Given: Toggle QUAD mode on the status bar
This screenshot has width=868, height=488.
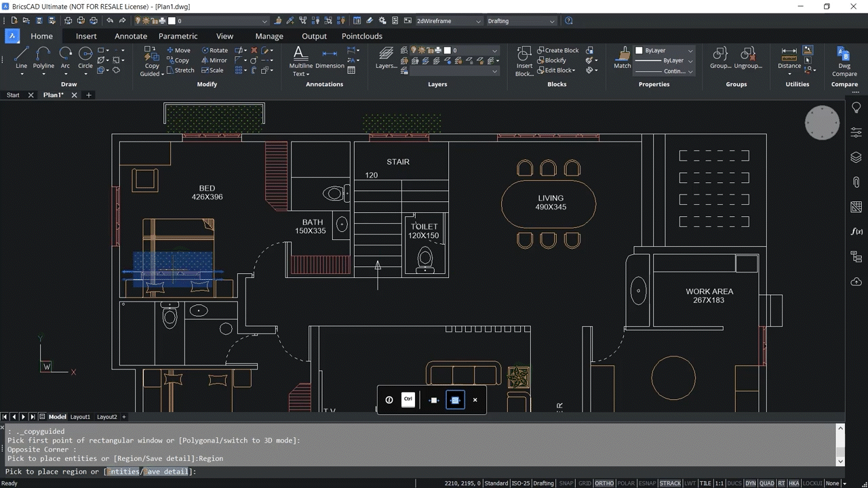Looking at the screenshot, I should [767, 483].
